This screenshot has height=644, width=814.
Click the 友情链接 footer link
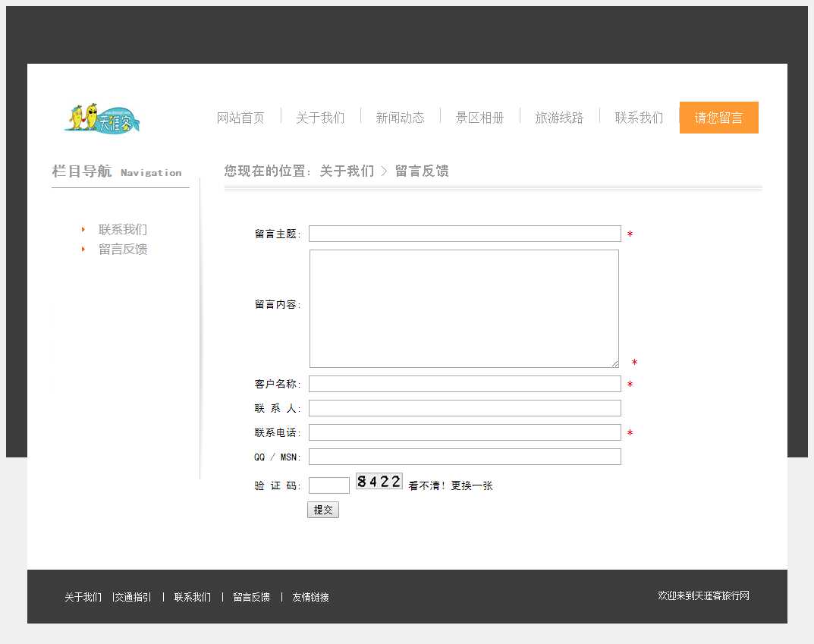310,597
